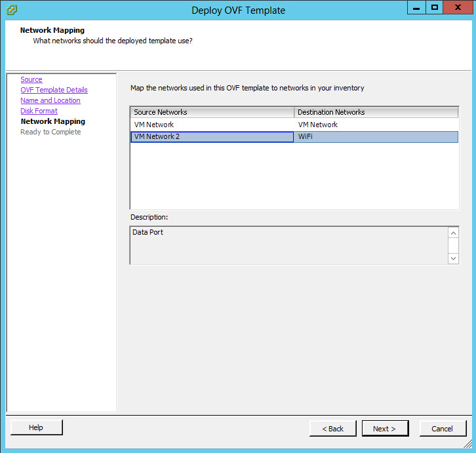Open the OVF Template Details step
Image resolution: width=476 pixels, height=453 pixels.
[x=54, y=90]
